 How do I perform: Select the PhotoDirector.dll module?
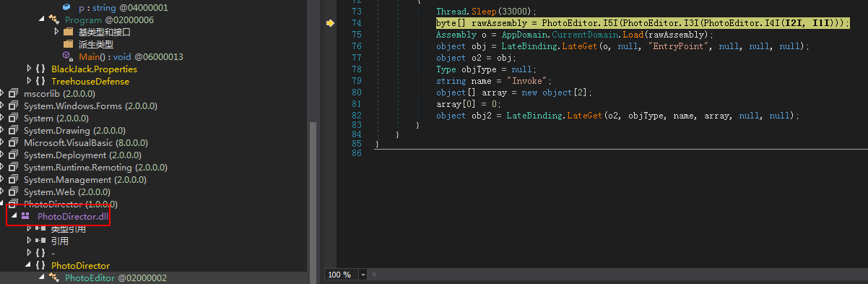(74, 216)
